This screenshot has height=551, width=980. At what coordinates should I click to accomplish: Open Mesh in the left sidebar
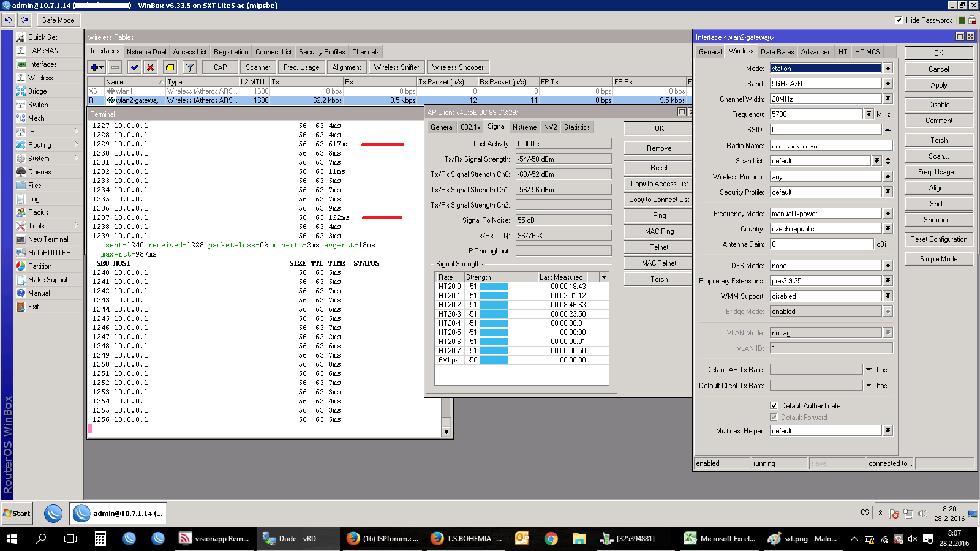click(36, 118)
